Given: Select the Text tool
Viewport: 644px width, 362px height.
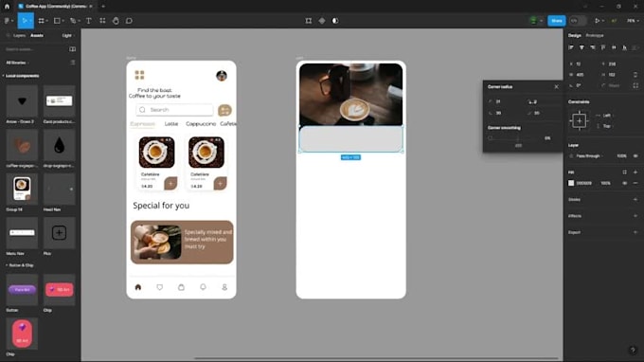Looking at the screenshot, I should (x=89, y=21).
